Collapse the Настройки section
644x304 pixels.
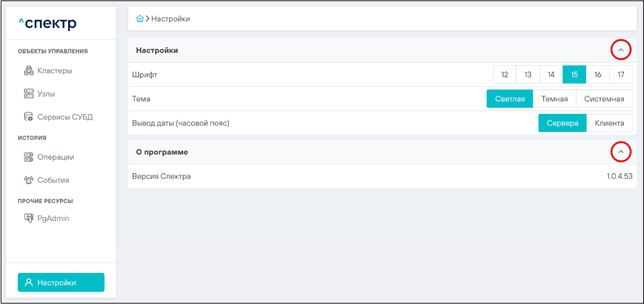click(x=620, y=50)
